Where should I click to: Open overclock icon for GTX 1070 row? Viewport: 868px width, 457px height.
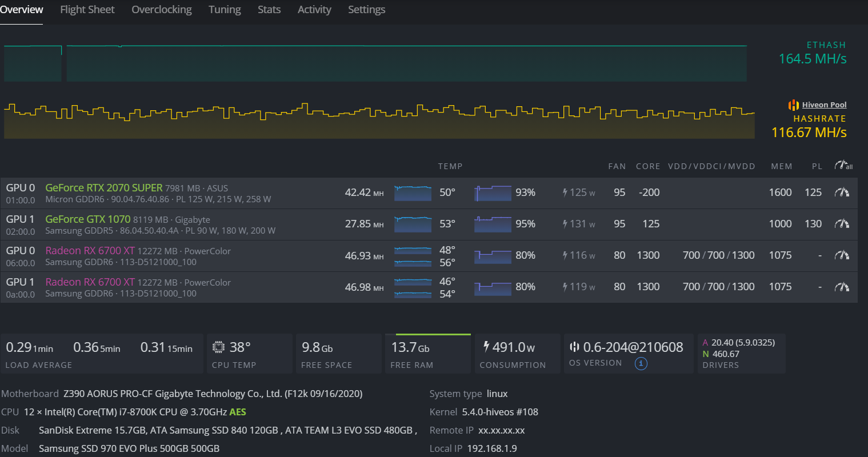point(842,224)
